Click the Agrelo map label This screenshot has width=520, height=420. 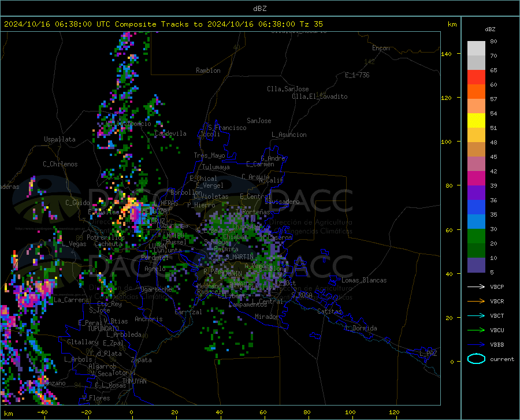[155, 269]
